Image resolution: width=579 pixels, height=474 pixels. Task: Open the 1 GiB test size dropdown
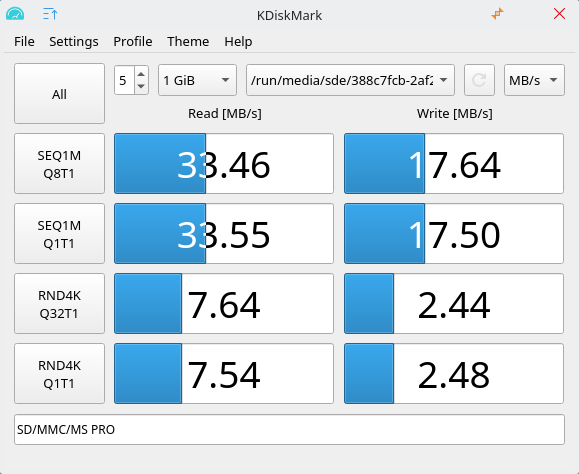click(198, 80)
